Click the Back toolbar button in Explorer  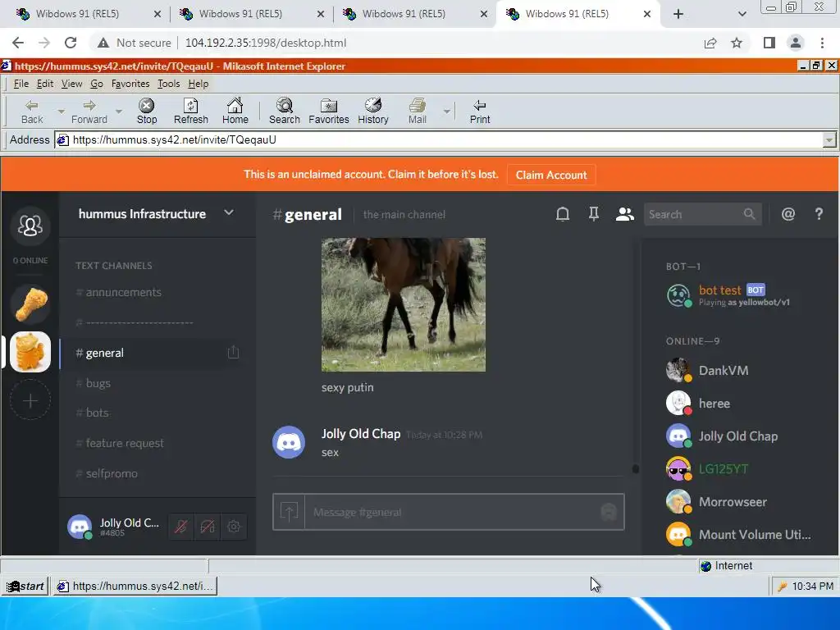tap(32, 112)
